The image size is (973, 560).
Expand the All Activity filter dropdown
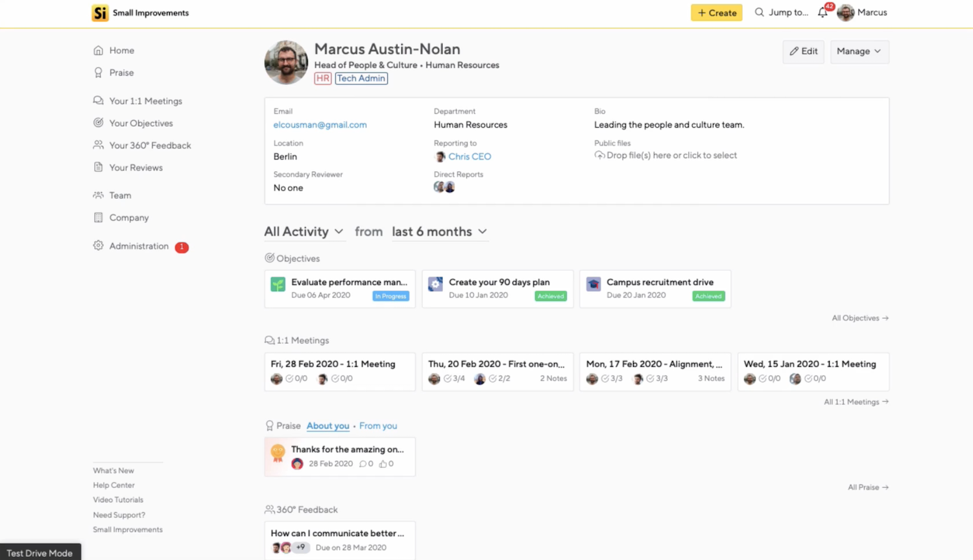click(x=304, y=231)
